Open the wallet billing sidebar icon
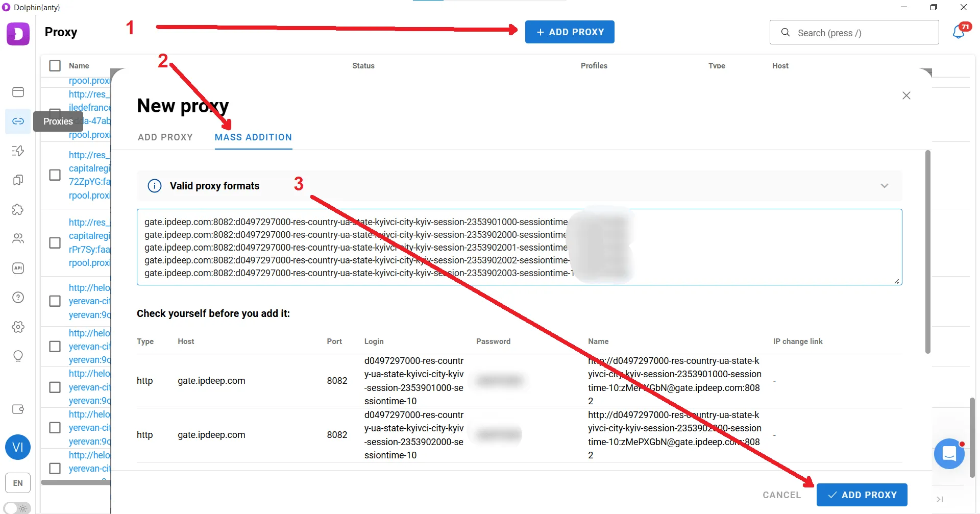 pyautogui.click(x=18, y=409)
